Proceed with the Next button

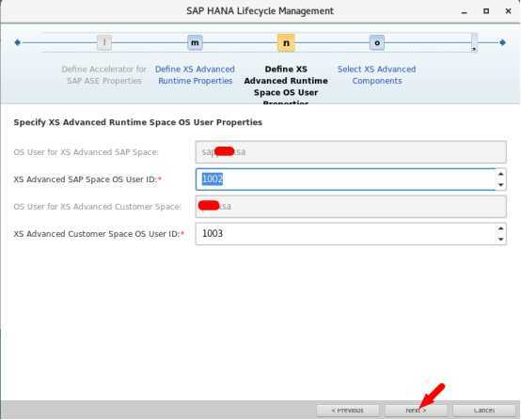pos(416,411)
